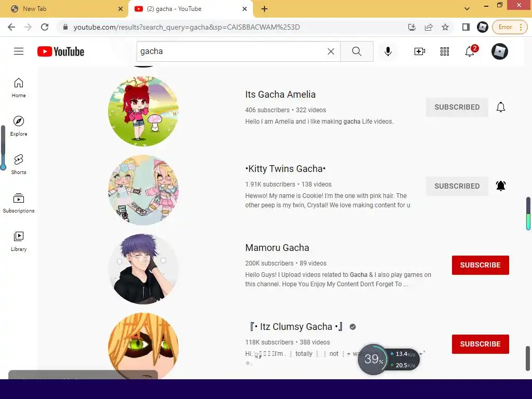Click the install app icon in address bar
Screen dimensions: 532x399
[412, 27]
